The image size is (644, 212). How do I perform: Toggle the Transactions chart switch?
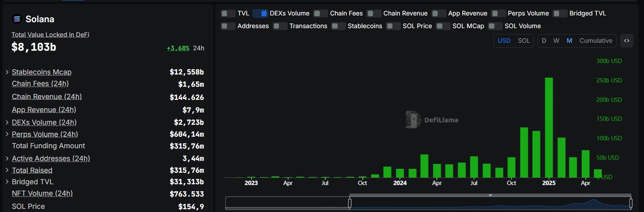coord(280,26)
